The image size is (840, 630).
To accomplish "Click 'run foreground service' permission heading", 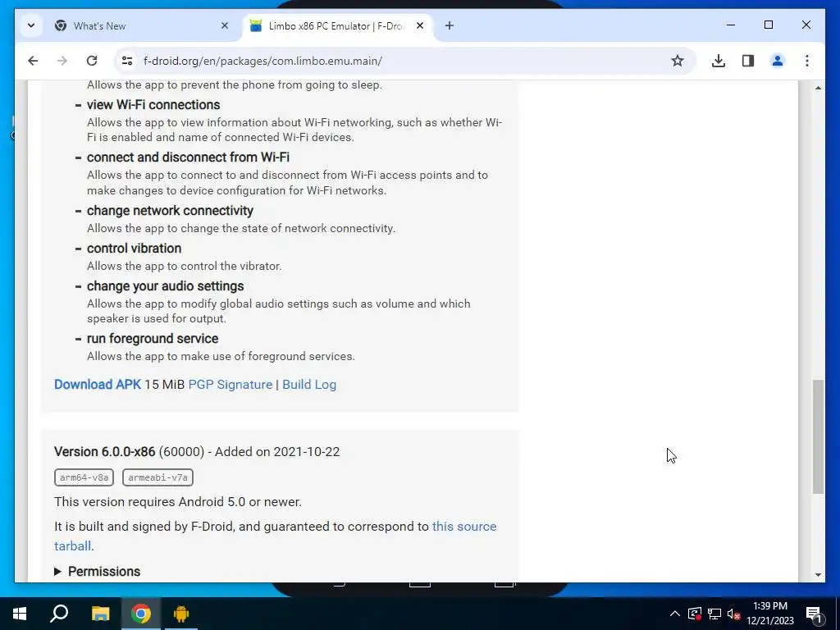I will (153, 339).
